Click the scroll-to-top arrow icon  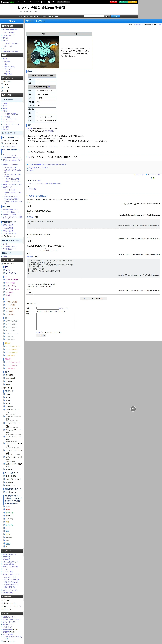[x=133, y=409]
